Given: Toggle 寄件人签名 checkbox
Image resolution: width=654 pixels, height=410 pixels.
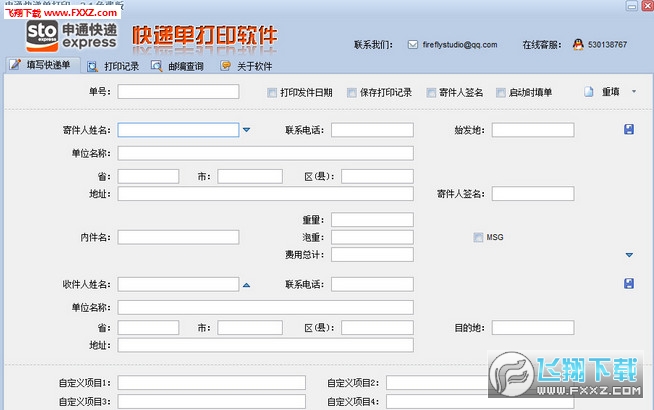Looking at the screenshot, I should point(431,93).
